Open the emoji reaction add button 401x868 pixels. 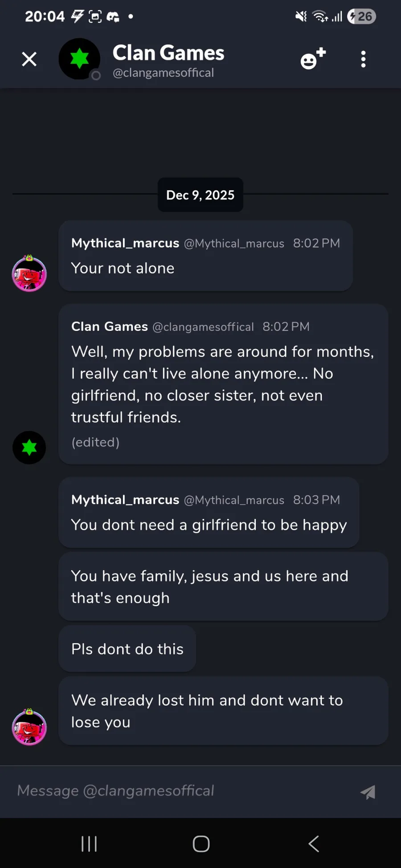tap(313, 59)
